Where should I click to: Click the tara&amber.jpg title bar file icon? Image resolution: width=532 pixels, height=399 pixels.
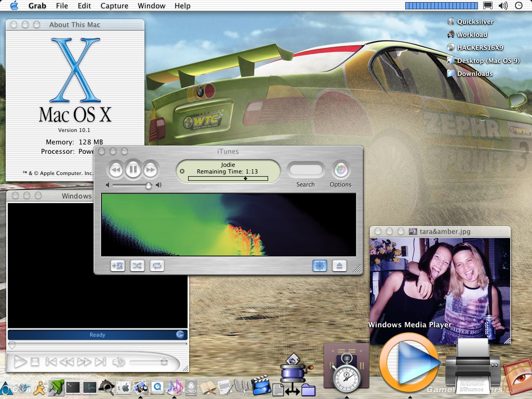pyautogui.click(x=413, y=231)
